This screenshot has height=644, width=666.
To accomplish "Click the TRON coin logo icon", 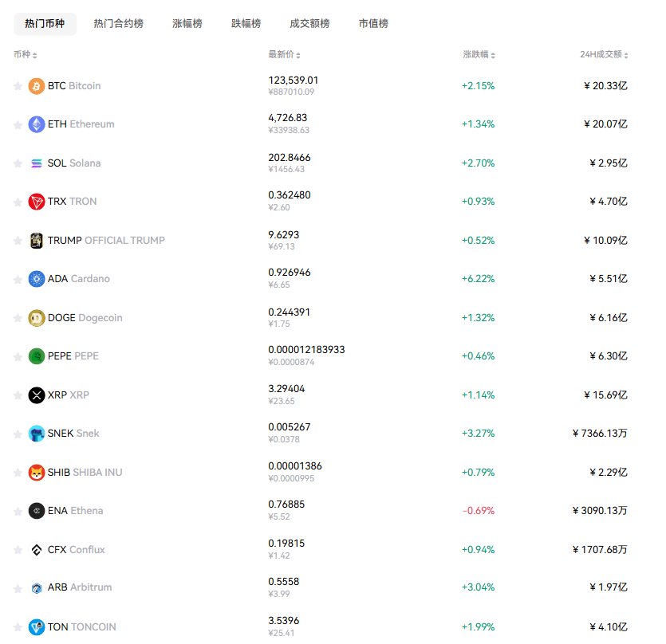I will tap(37, 202).
